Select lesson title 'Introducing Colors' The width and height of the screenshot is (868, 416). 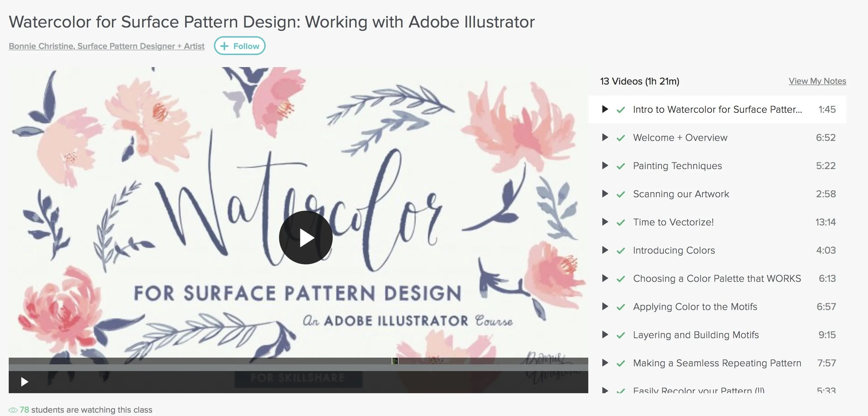click(x=674, y=250)
